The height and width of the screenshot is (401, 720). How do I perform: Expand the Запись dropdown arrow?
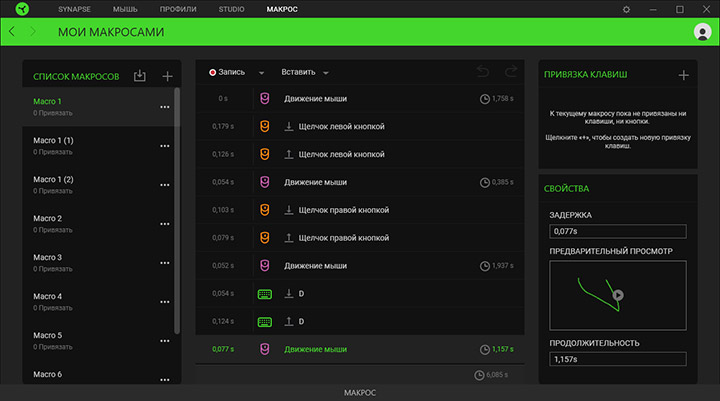[x=261, y=73]
